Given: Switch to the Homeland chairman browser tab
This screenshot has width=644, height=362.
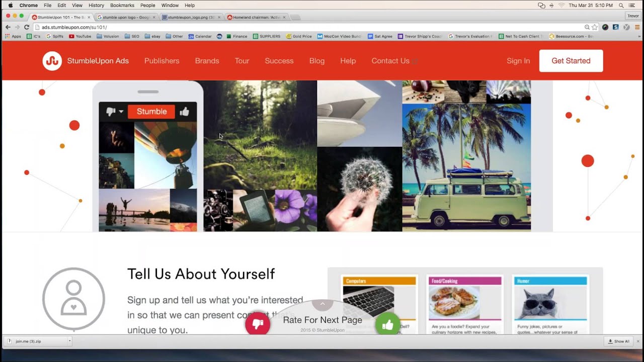Looking at the screenshot, I should click(x=254, y=16).
